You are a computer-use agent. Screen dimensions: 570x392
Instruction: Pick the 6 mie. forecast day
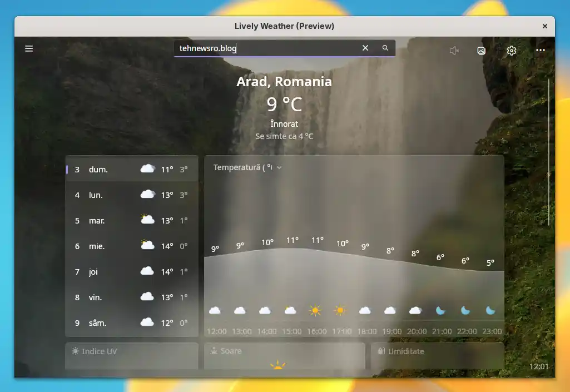(132, 246)
